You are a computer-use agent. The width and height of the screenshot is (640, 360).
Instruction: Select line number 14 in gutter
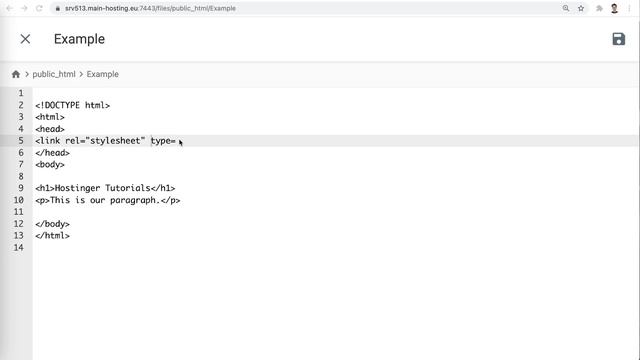[18, 247]
